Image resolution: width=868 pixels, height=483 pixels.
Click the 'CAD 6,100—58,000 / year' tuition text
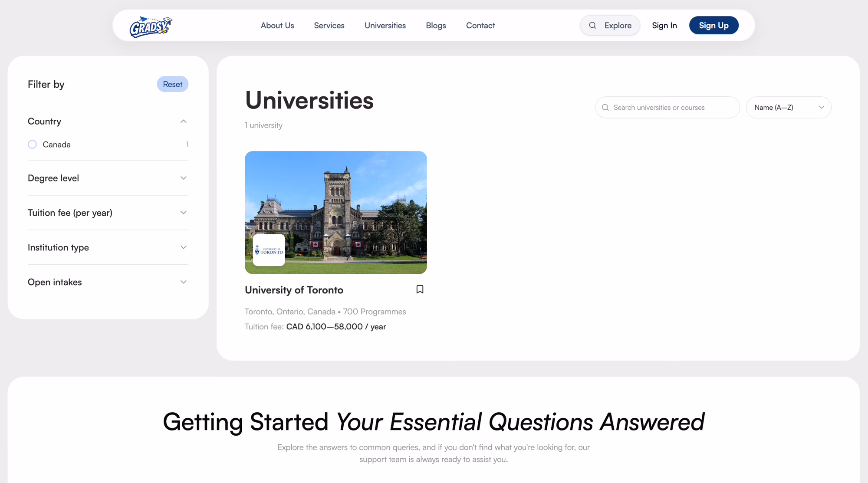(x=336, y=327)
